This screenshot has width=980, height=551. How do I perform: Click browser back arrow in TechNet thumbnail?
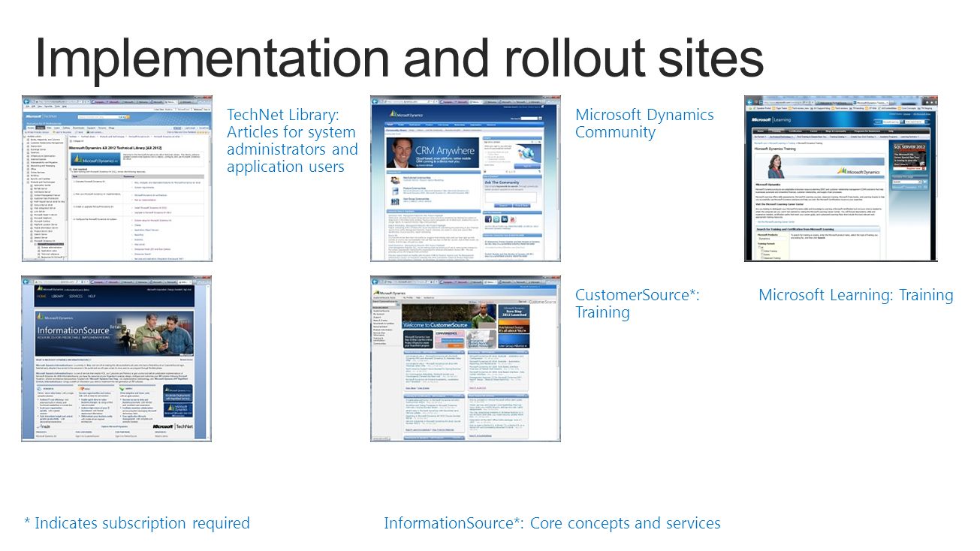pyautogui.click(x=26, y=101)
